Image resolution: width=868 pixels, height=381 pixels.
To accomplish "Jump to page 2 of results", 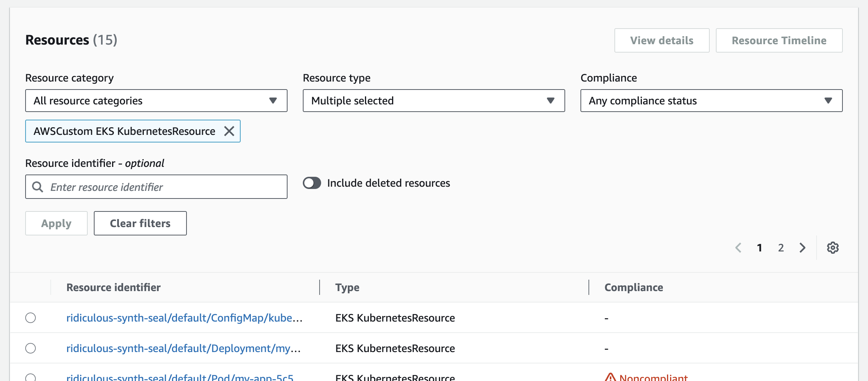I will coord(781,248).
